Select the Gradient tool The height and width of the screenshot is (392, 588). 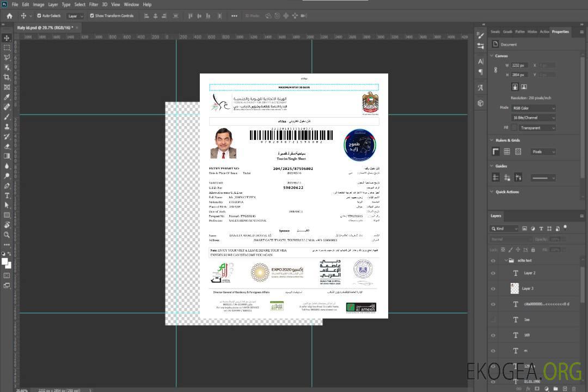tap(7, 156)
